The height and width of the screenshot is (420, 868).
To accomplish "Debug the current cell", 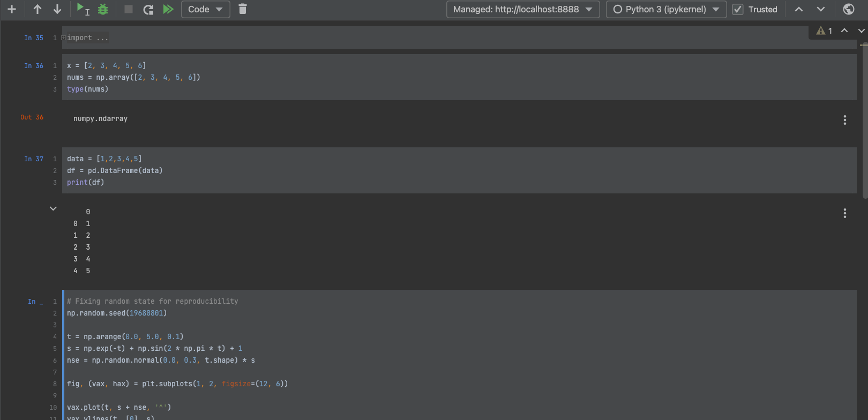I will coord(103,9).
